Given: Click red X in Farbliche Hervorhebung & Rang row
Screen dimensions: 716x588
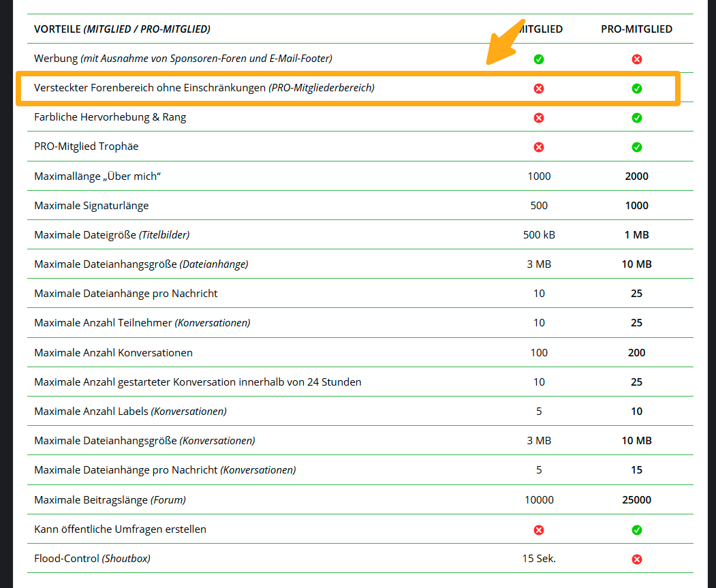Looking at the screenshot, I should 539,118.
